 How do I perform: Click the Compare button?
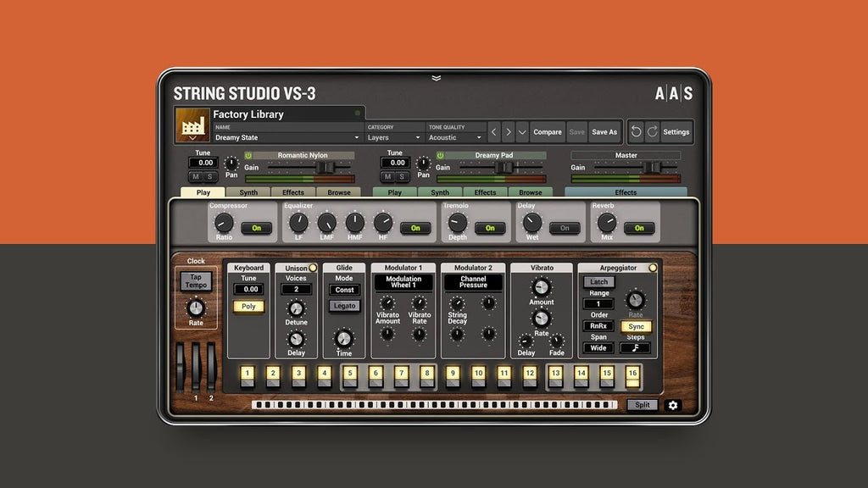tap(548, 132)
